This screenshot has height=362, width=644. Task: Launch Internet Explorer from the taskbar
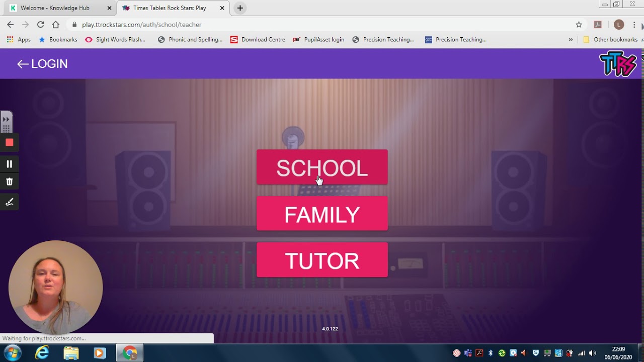(42, 353)
